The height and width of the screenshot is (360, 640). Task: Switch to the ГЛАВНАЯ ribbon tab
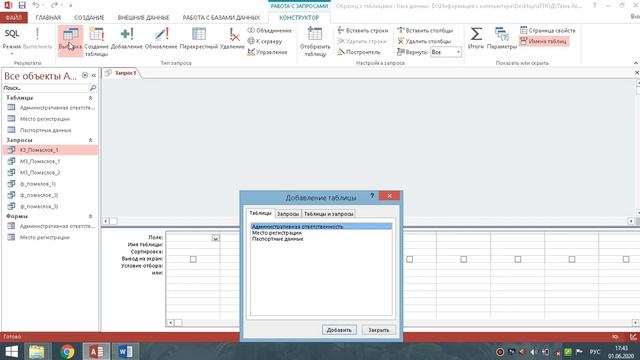[48, 18]
